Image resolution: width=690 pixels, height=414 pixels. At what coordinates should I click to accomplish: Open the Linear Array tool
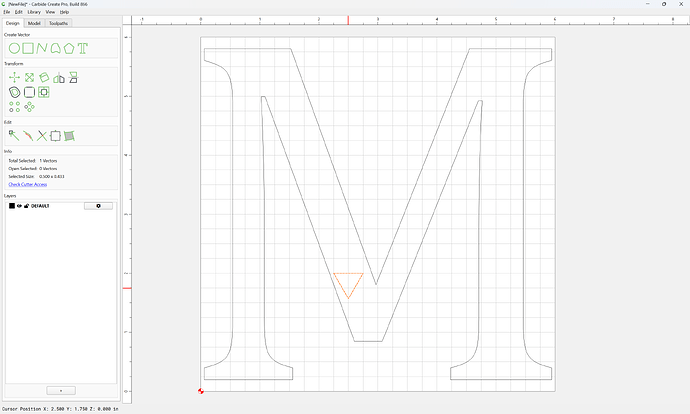pyautogui.click(x=15, y=107)
